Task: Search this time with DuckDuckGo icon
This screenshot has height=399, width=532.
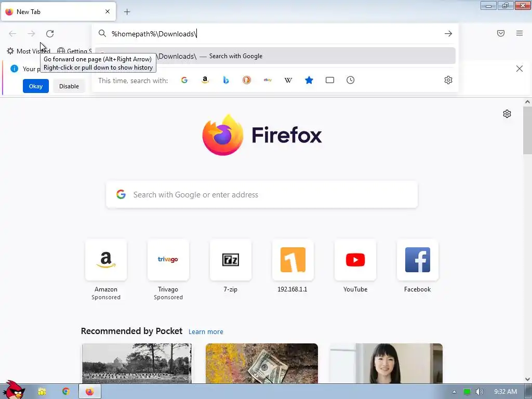Action: point(247,80)
